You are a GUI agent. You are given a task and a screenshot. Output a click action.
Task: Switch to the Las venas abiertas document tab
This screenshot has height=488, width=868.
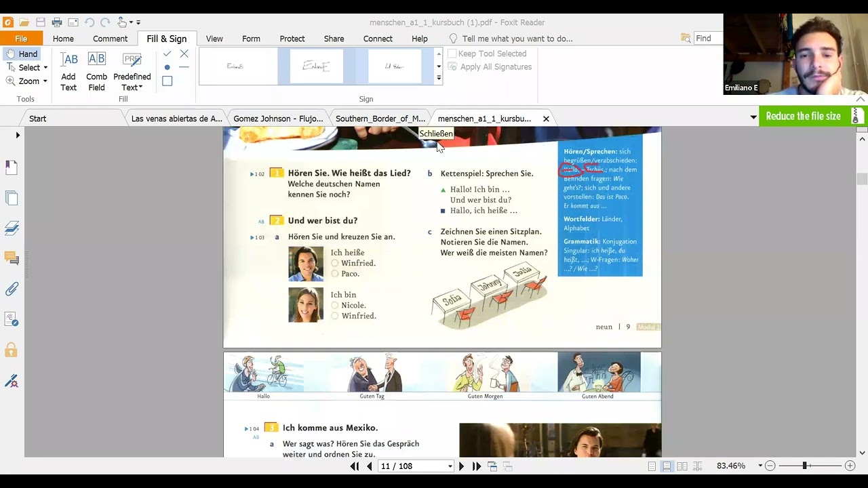(x=176, y=119)
